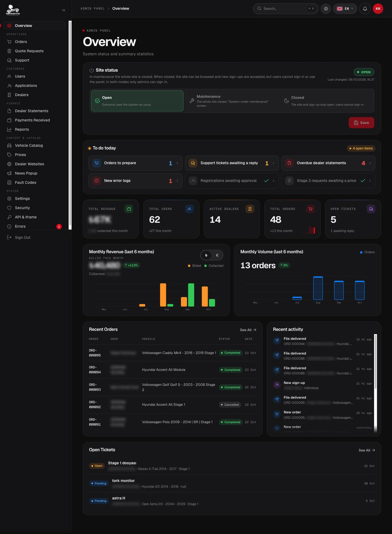Switch revenue chart currency to euro

[x=217, y=255]
